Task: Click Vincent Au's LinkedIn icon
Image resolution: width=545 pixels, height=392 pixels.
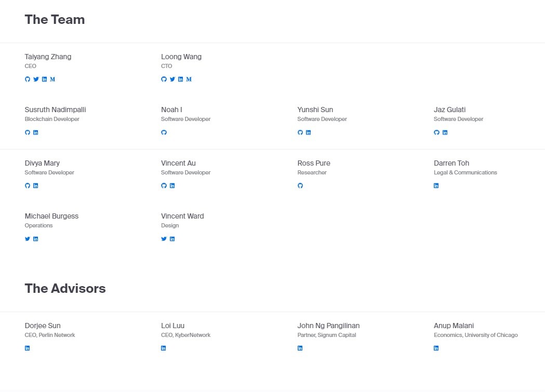Action: click(172, 186)
